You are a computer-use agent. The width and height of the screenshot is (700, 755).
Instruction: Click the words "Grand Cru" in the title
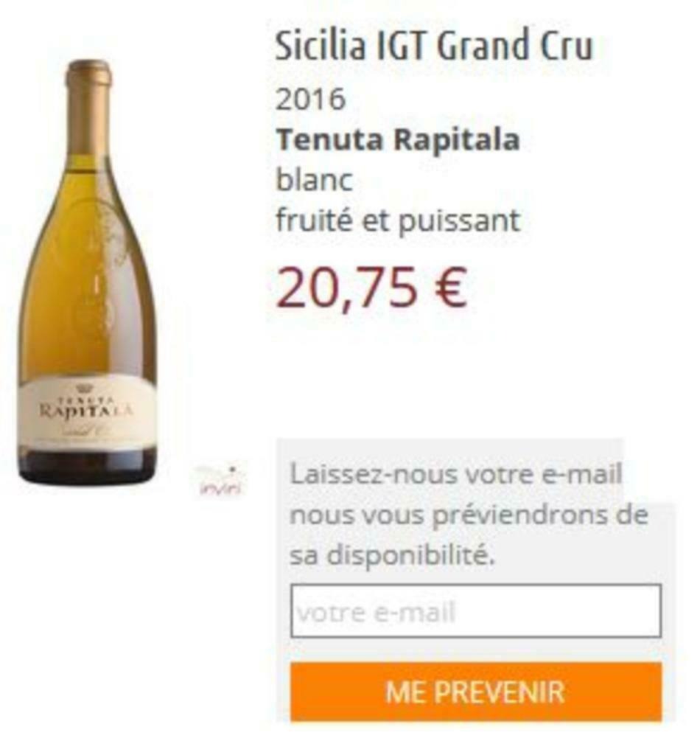514,45
